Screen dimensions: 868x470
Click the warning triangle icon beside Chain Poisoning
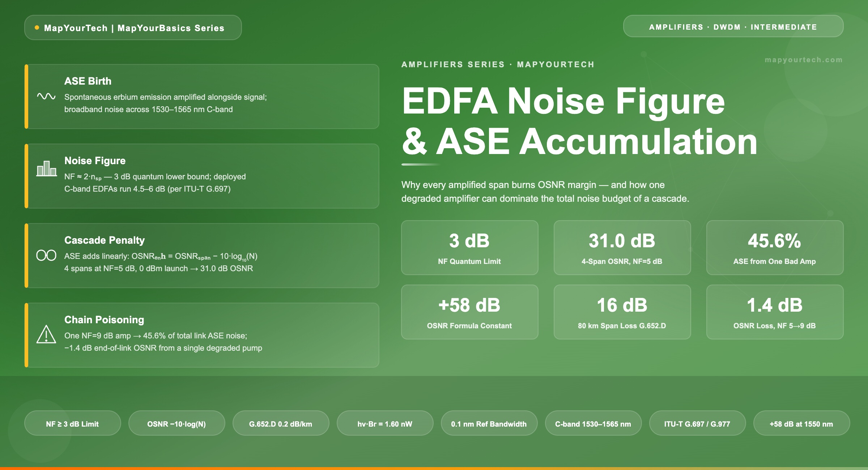pos(46,334)
